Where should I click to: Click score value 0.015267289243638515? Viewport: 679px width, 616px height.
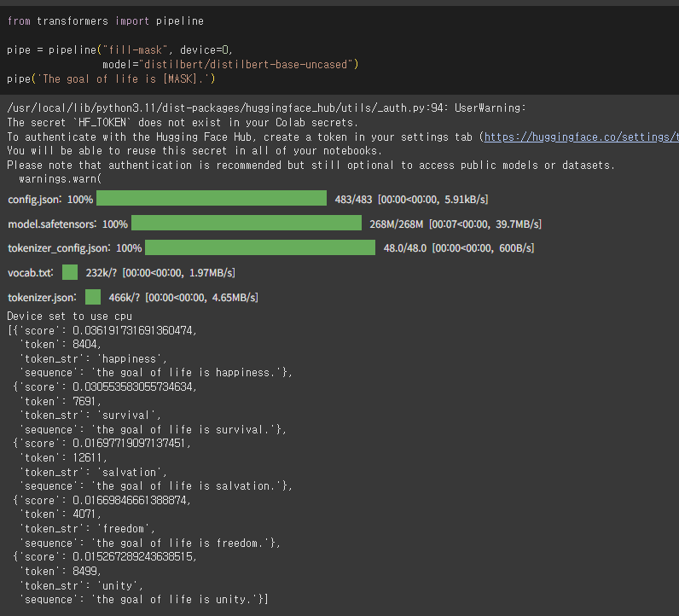[134, 556]
